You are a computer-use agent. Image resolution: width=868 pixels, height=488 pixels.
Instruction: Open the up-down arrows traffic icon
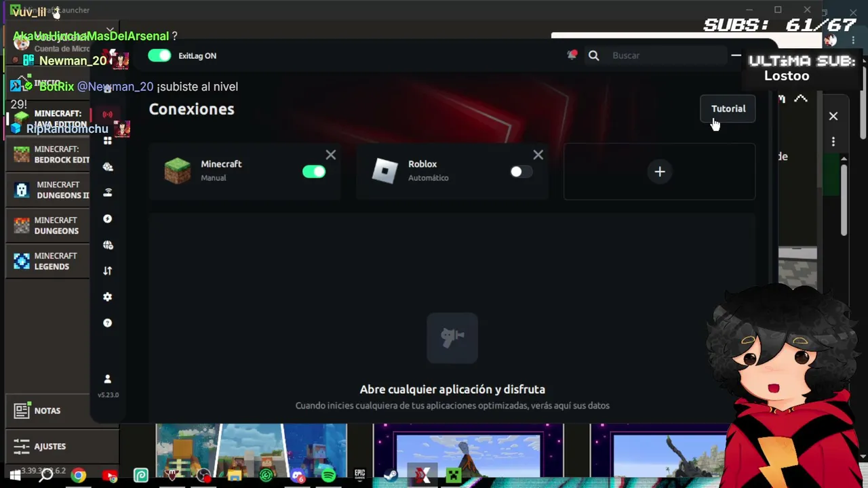(107, 271)
